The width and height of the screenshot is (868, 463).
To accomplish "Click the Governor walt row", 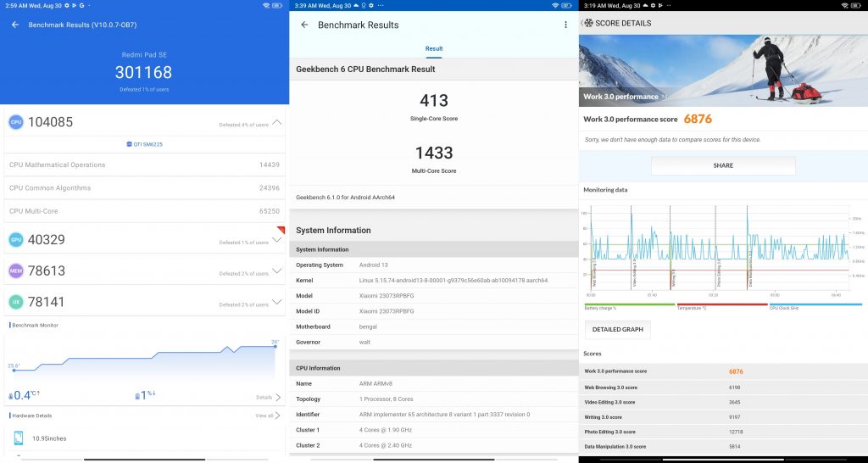I will click(434, 343).
